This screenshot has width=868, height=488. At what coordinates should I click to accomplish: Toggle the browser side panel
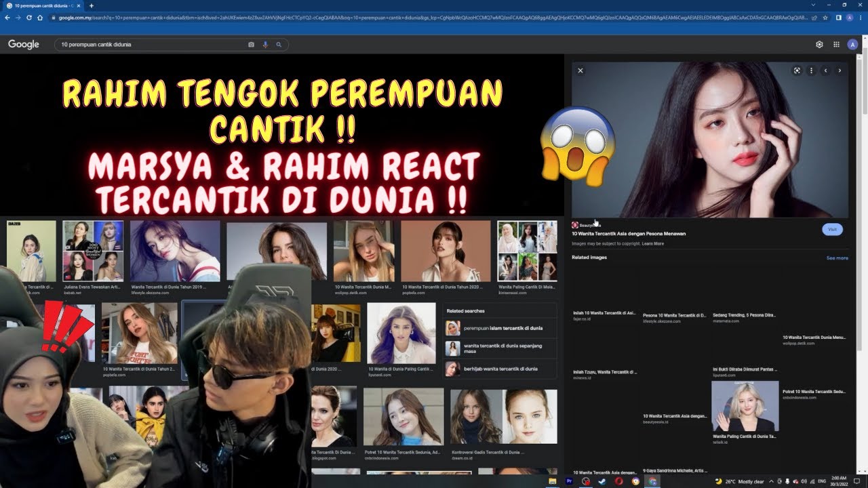click(839, 18)
